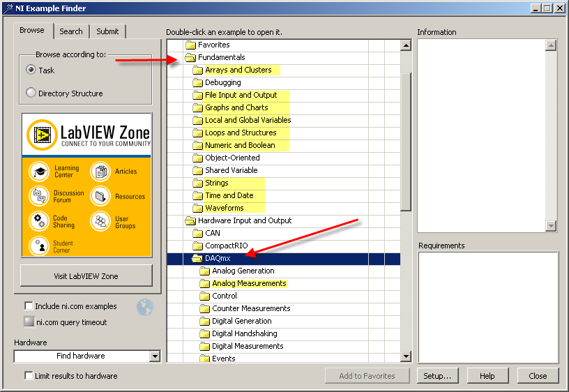Select the Digital Generation entry
569x392 pixels.
(242, 321)
